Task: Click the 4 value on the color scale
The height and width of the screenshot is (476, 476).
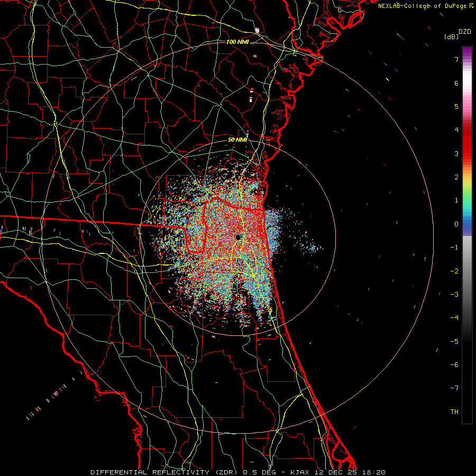Action: tap(456, 130)
